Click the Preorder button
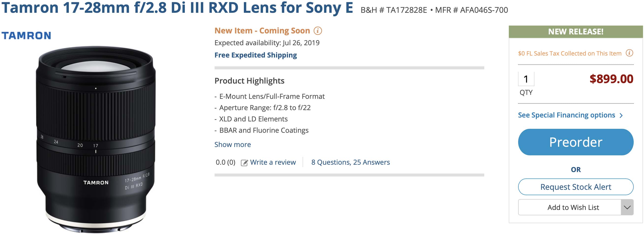This screenshot has height=234, width=644. pyautogui.click(x=575, y=142)
